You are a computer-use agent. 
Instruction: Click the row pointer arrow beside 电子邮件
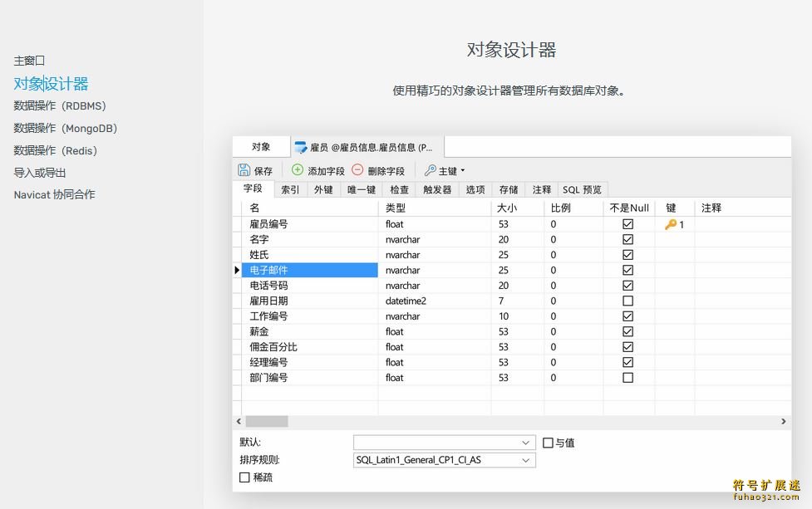(x=237, y=270)
